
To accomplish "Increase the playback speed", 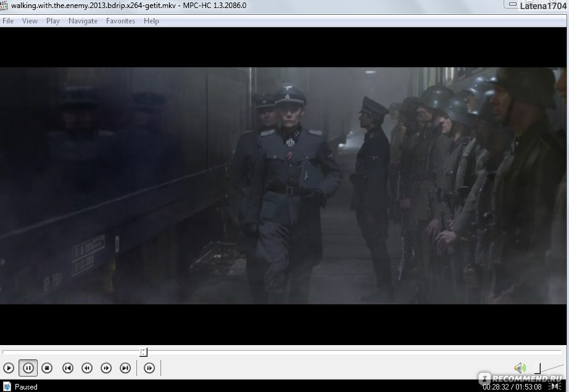I will coord(106,368).
